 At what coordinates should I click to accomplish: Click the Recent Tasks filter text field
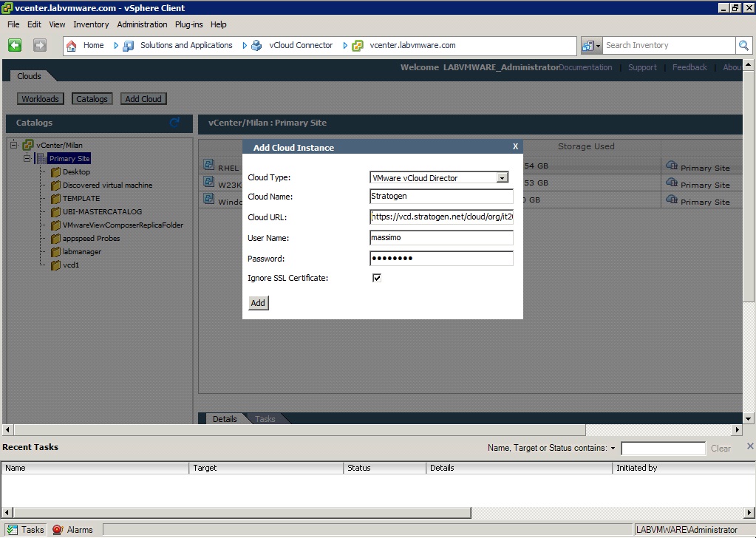tap(664, 449)
